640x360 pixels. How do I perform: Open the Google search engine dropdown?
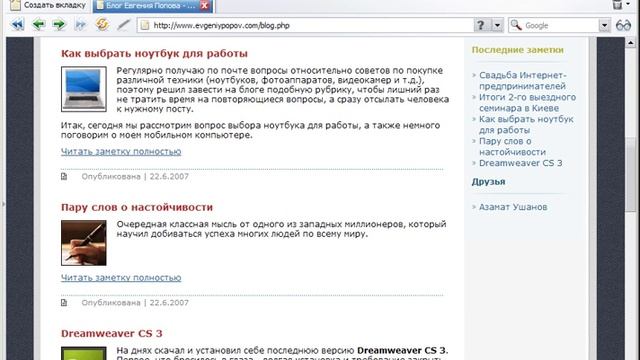click(604, 25)
